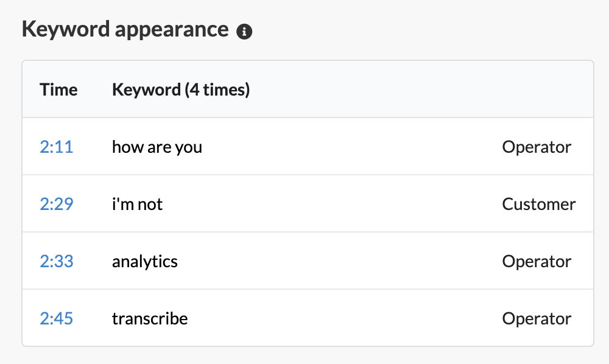Jump to timestamp 2:29
The width and height of the screenshot is (609, 364).
point(56,204)
